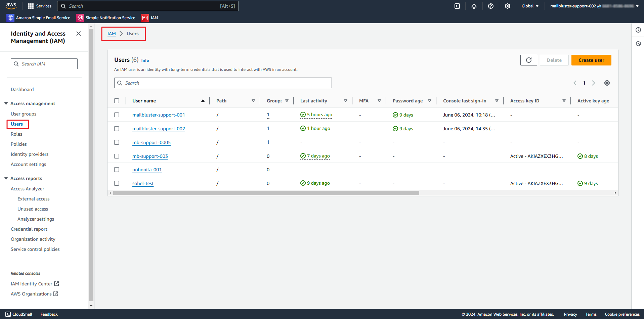The height and width of the screenshot is (319, 644).
Task: Tick the checkbox for nobonita-001
Action: (x=117, y=170)
